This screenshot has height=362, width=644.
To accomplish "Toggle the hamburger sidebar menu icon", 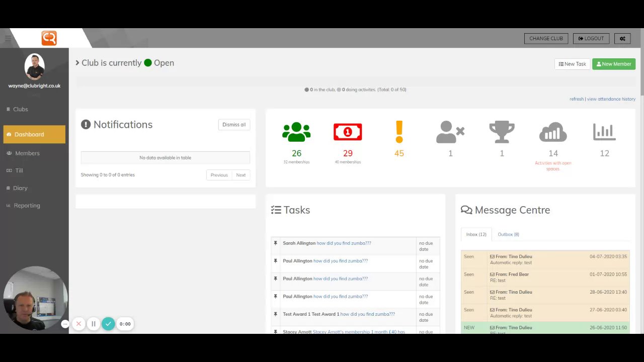I will pyautogui.click(x=8, y=38).
